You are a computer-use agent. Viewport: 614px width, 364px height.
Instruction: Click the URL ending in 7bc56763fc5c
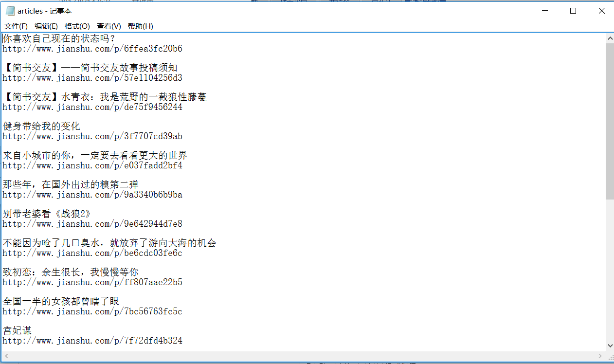[x=92, y=311]
